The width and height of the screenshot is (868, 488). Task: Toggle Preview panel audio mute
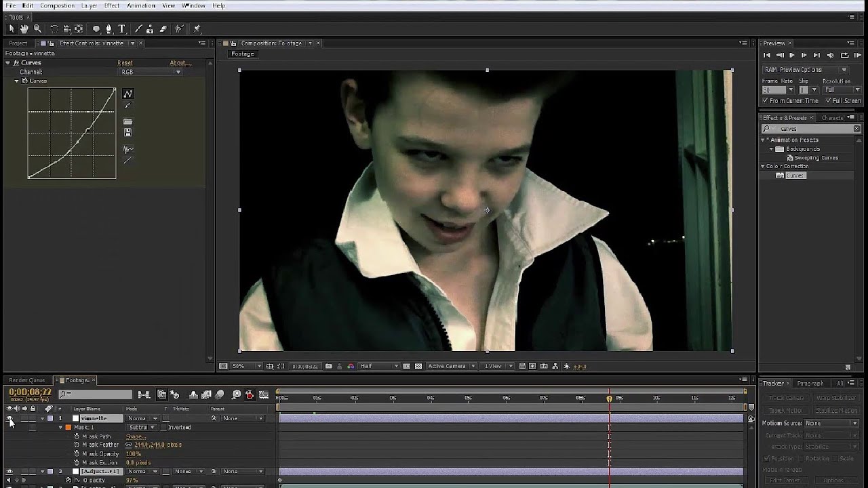click(x=831, y=55)
